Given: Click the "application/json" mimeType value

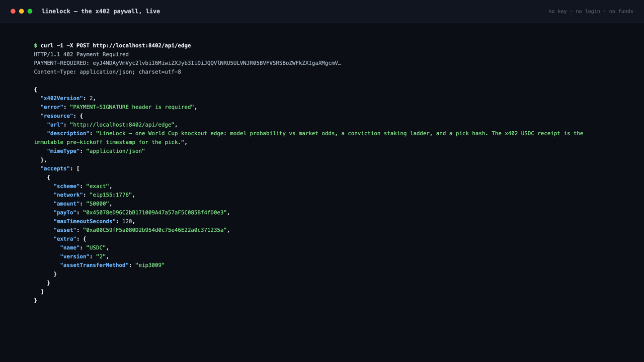Looking at the screenshot, I should (x=116, y=151).
